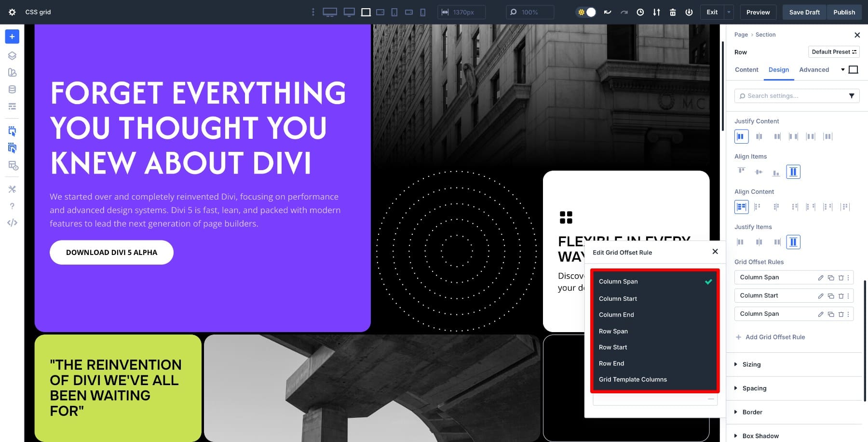Expand the Box Shadow section
The width and height of the screenshot is (868, 442).
760,436
